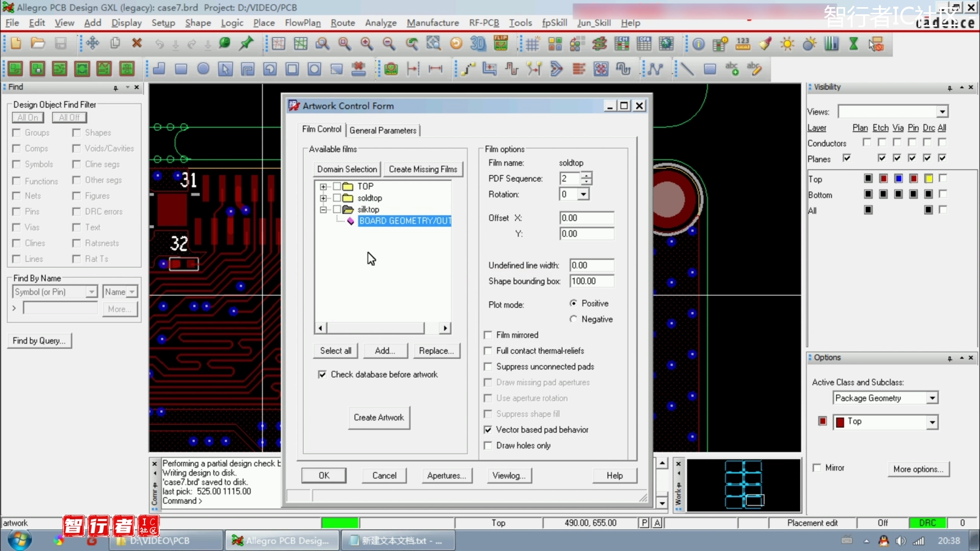Enable the Film mirrored checkbox

coord(488,335)
